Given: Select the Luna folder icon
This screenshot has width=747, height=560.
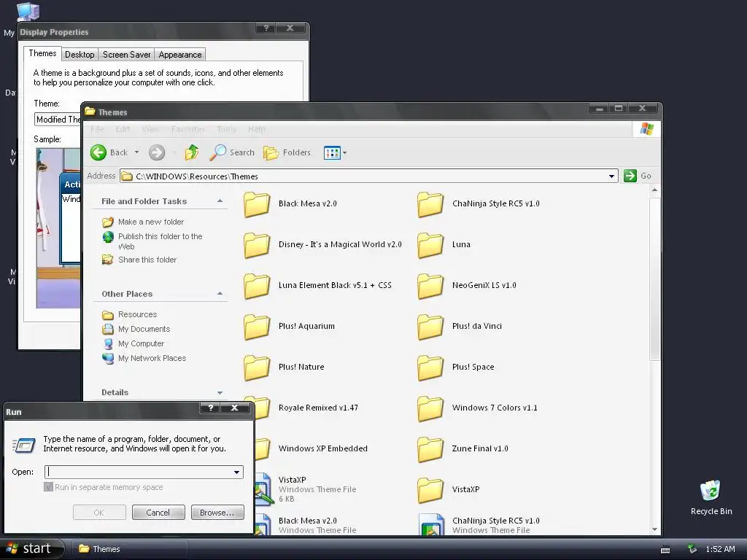Looking at the screenshot, I should [430, 245].
